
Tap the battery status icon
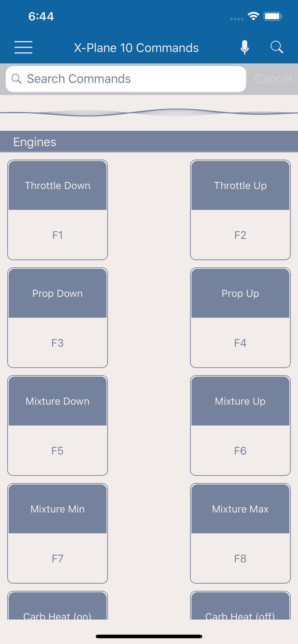273,16
